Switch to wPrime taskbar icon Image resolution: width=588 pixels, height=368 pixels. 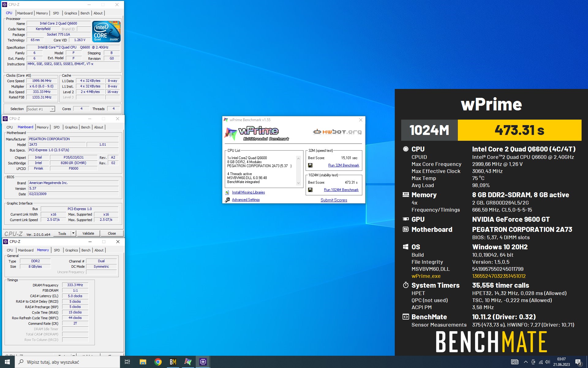point(188,362)
